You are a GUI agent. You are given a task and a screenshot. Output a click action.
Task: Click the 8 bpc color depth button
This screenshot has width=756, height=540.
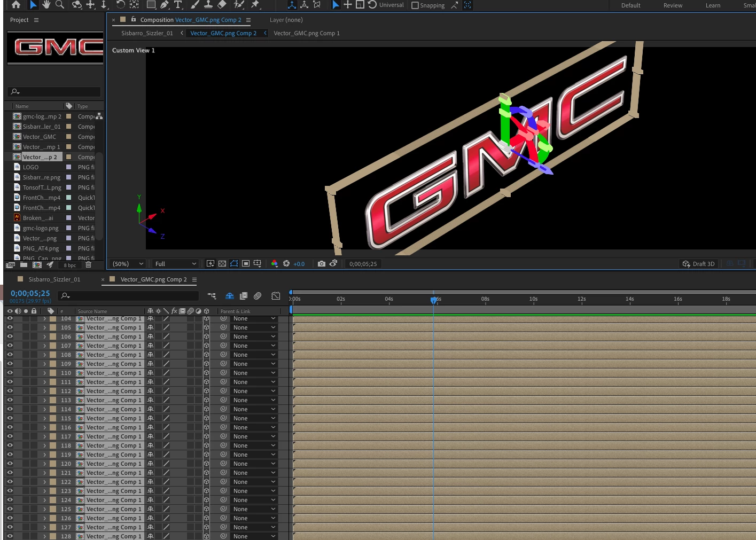70,265
